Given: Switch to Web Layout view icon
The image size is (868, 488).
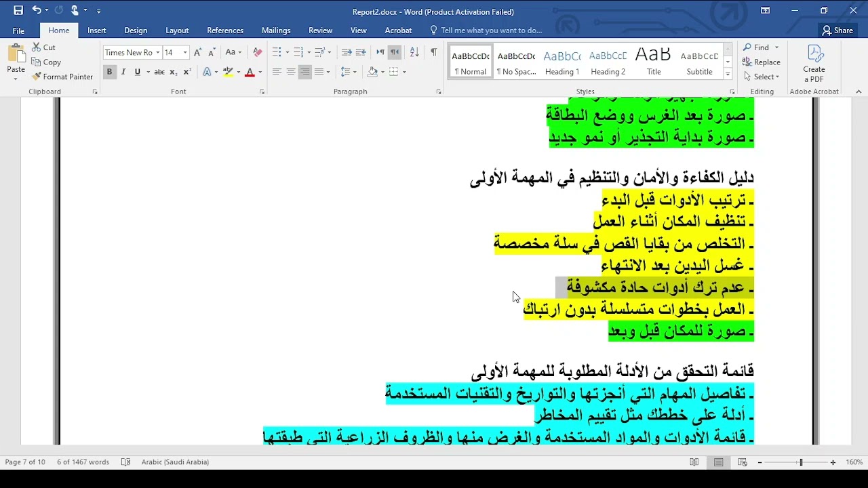Looking at the screenshot, I should [743, 462].
